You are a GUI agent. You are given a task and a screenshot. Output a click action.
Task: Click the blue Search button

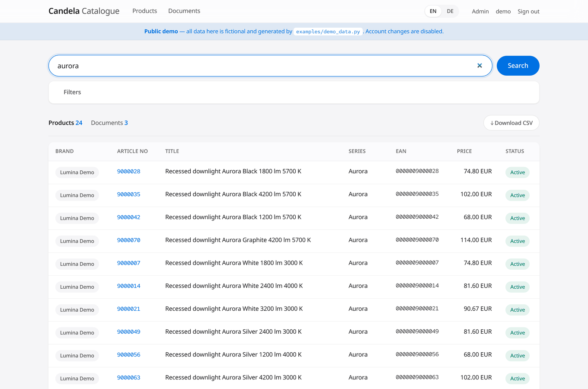(518, 66)
